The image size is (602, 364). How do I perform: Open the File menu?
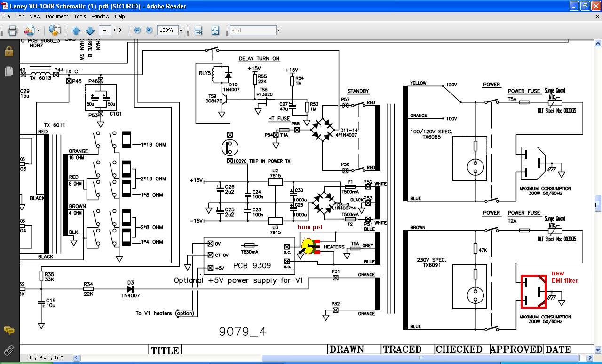6,16
